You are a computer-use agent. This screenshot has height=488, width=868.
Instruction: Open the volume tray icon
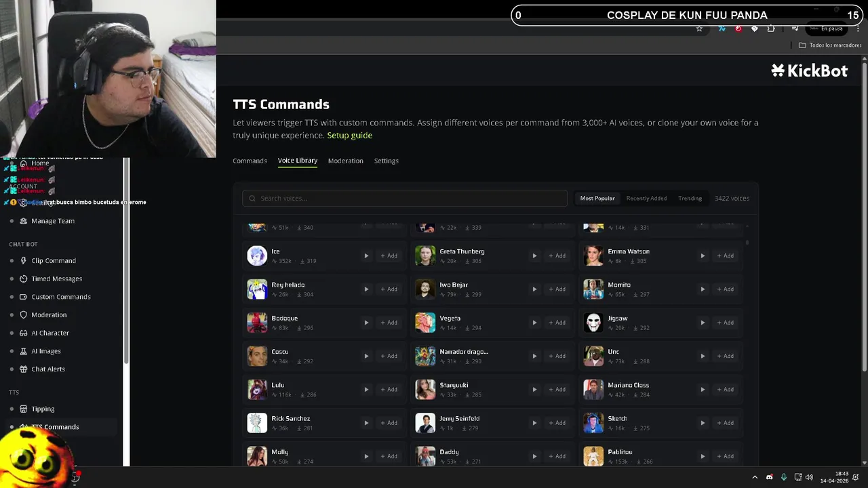809,477
